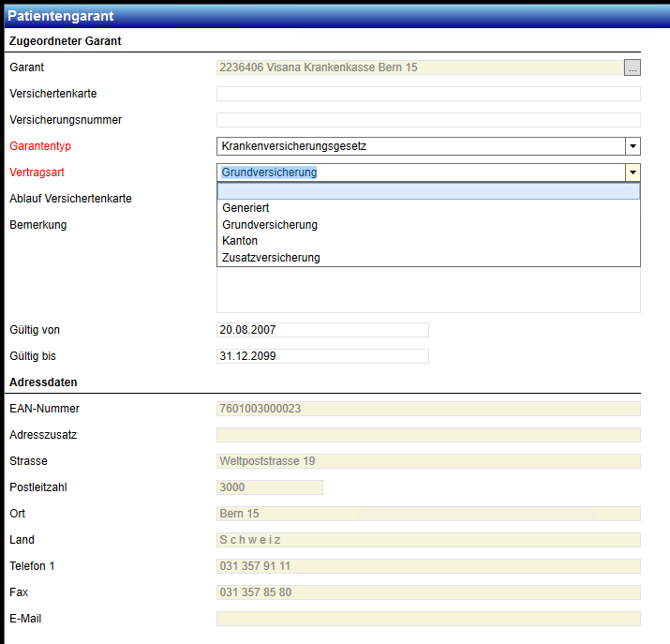Screen dimensions: 670x644
Task: Click the empty E-Mail field
Action: 428,619
